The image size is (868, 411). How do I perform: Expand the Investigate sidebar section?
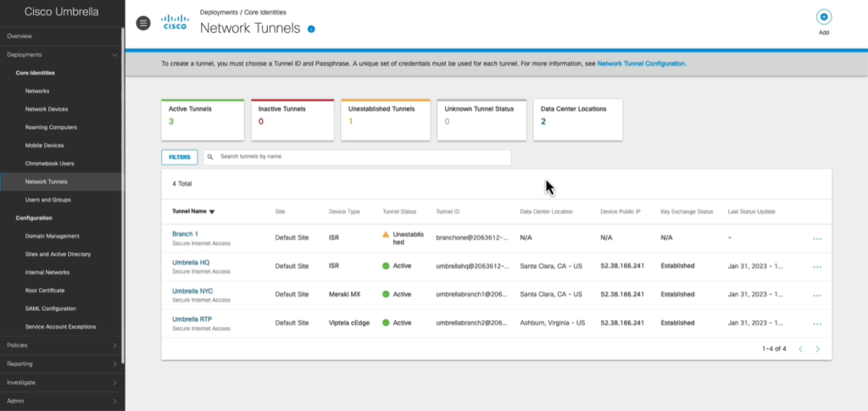pyautogui.click(x=114, y=382)
